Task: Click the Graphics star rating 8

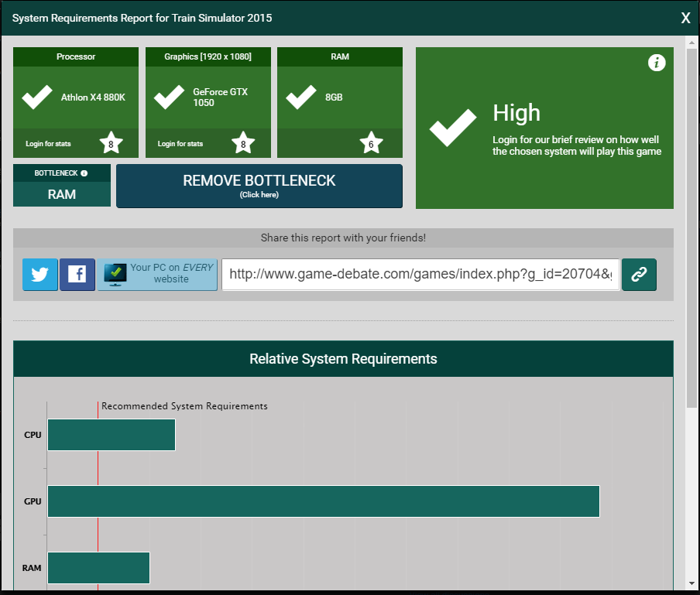Action: pyautogui.click(x=243, y=143)
